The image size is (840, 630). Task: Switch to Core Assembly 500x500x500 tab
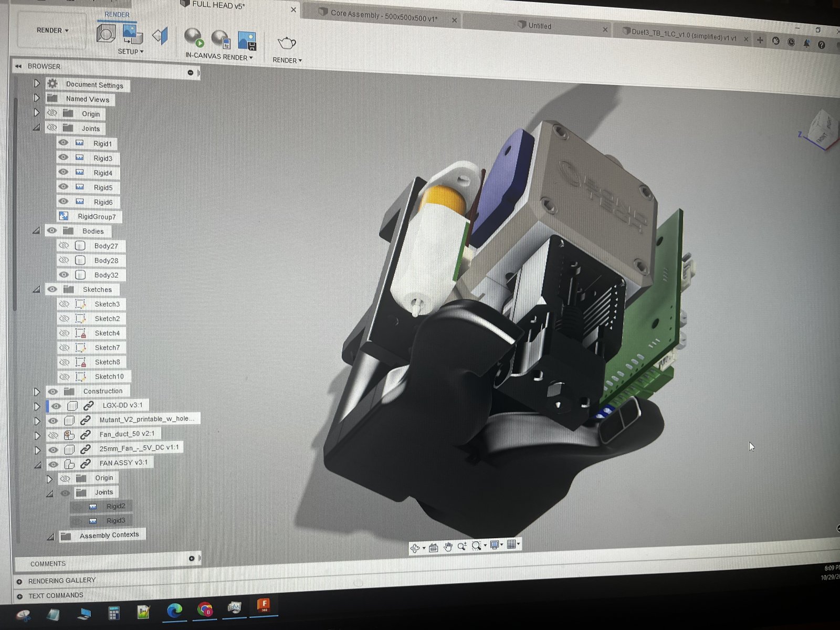384,16
